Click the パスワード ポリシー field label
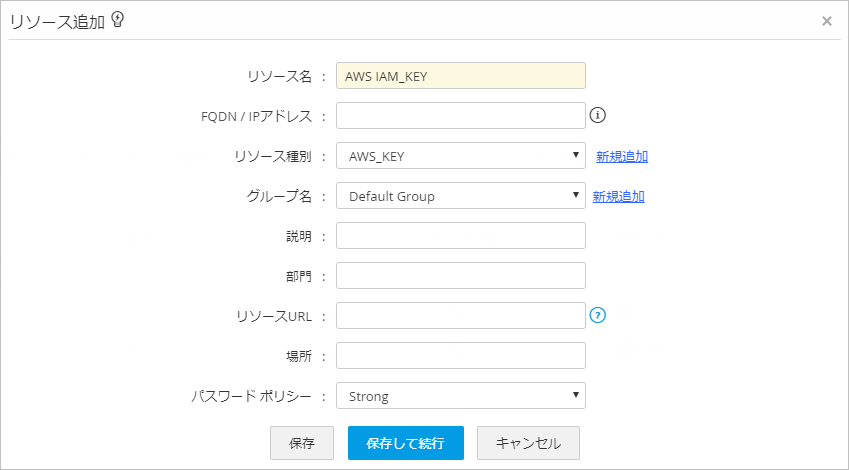This screenshot has height=470, width=849. tap(251, 396)
